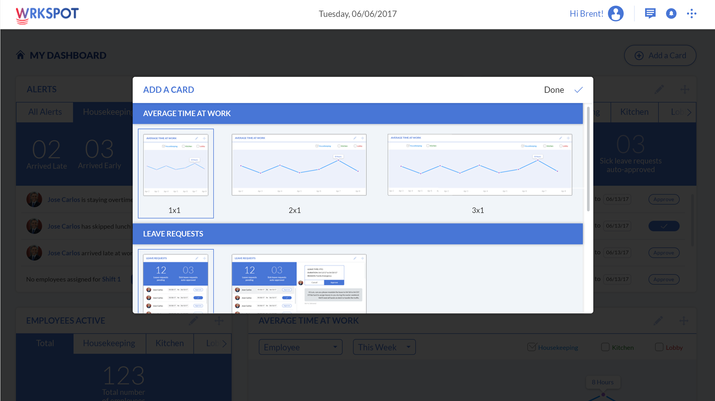This screenshot has height=401, width=715.
Task: Click Jose Carlos skipped lunch avatar
Action: click(34, 226)
